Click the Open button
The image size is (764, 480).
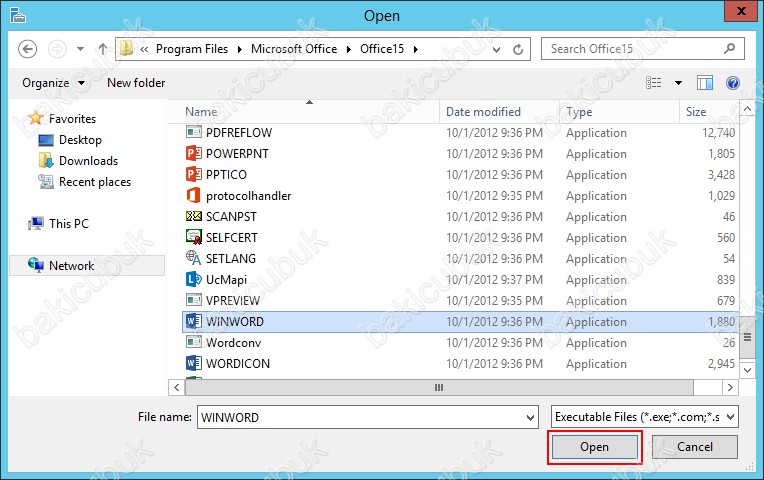pyautogui.click(x=594, y=447)
